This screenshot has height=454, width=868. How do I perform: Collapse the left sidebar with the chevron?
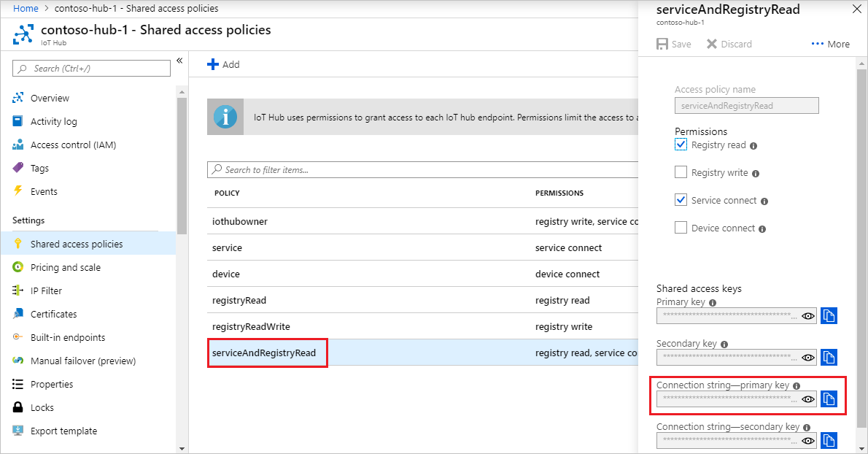[x=179, y=61]
